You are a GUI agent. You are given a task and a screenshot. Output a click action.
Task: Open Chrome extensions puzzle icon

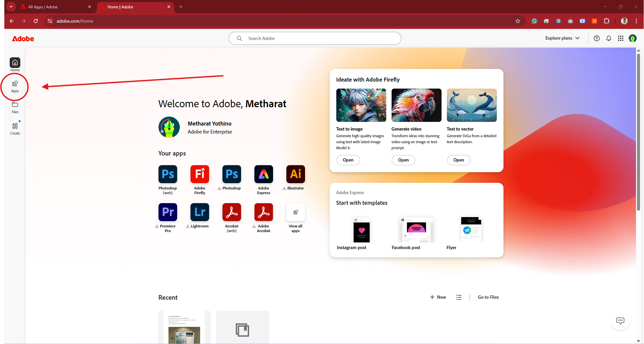pos(606,21)
